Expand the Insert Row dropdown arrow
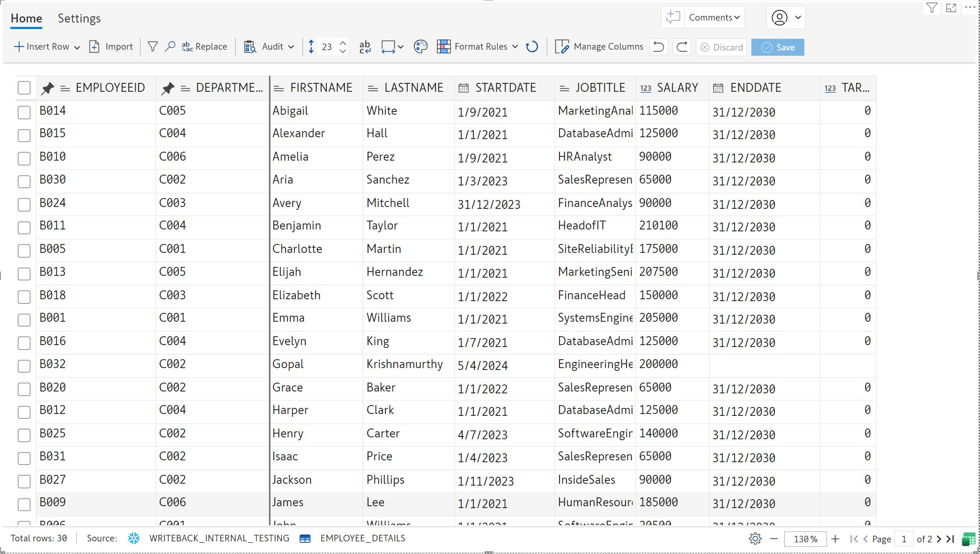 click(77, 47)
